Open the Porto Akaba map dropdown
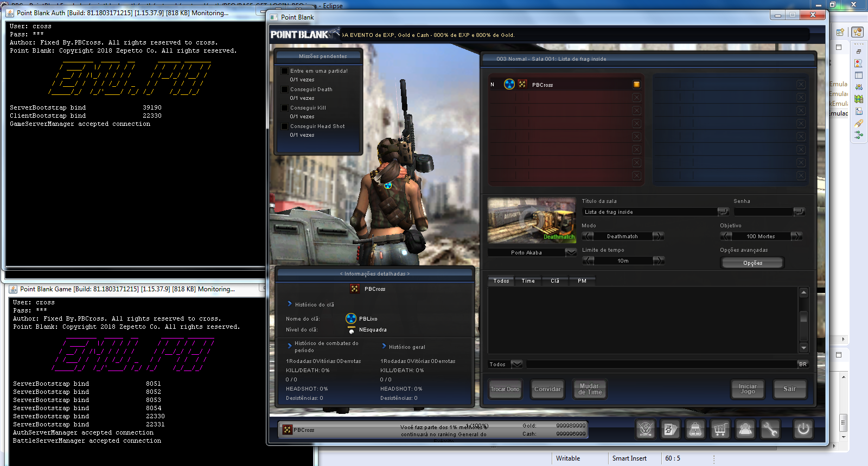Screen dimensions: 868x466 tap(571, 252)
